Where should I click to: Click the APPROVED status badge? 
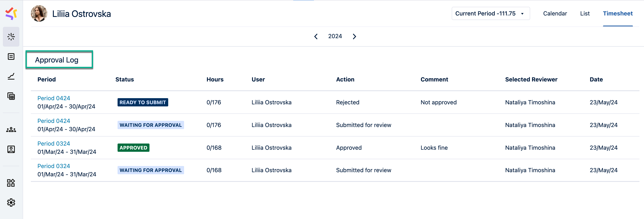tap(133, 147)
